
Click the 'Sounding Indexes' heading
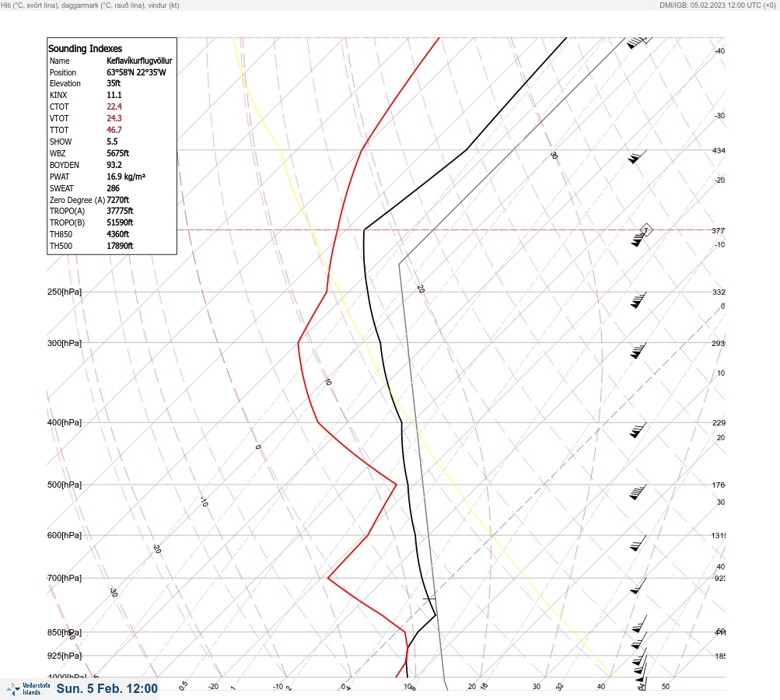point(85,48)
